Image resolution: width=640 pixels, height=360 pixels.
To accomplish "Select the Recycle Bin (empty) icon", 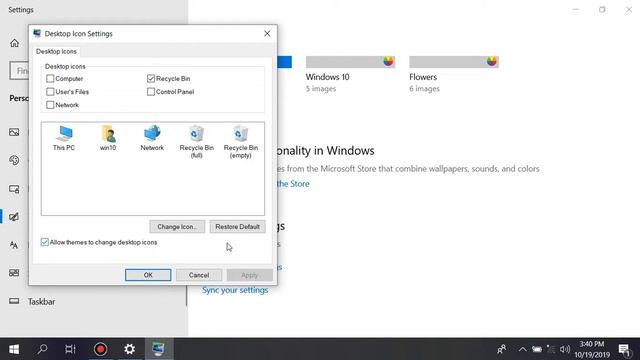I will coord(240,142).
